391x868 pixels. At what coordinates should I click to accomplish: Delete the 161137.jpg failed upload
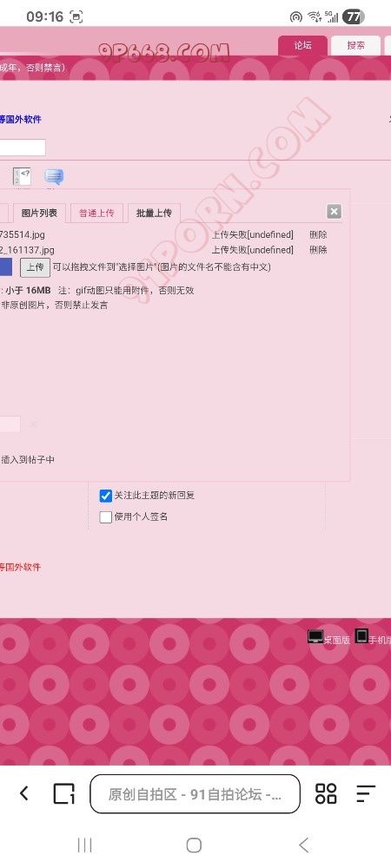pyautogui.click(x=318, y=250)
